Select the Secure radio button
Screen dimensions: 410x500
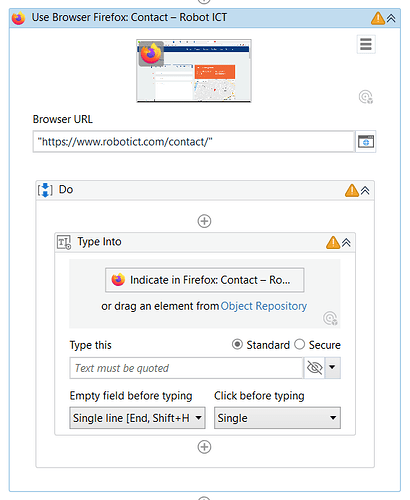click(x=299, y=344)
